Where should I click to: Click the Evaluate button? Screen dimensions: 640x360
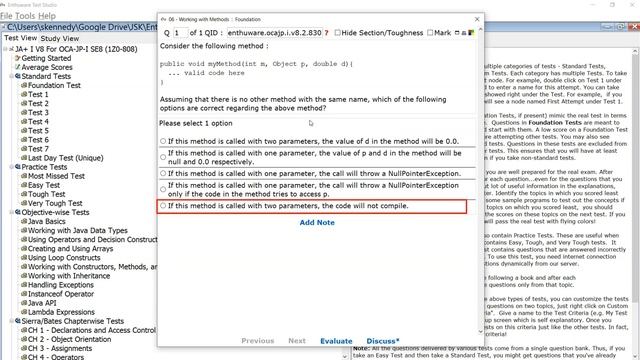[x=336, y=341]
